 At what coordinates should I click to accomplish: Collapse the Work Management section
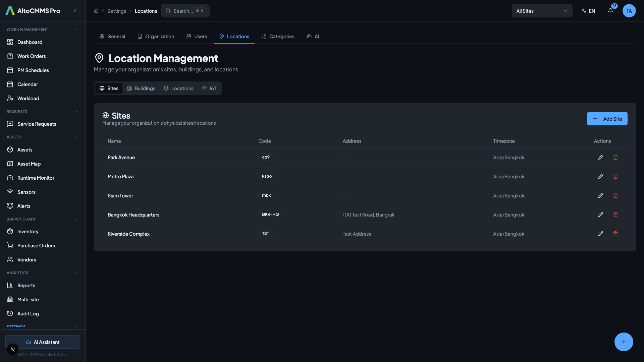coord(76,29)
